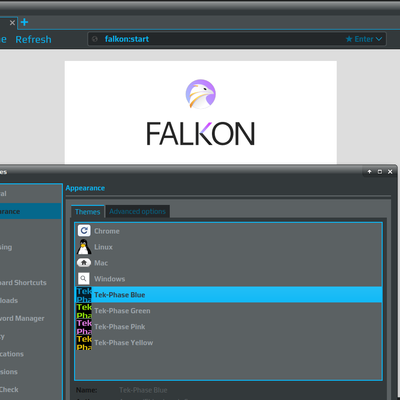Select the Mac theme
The image size is (400, 400).
click(x=229, y=263)
